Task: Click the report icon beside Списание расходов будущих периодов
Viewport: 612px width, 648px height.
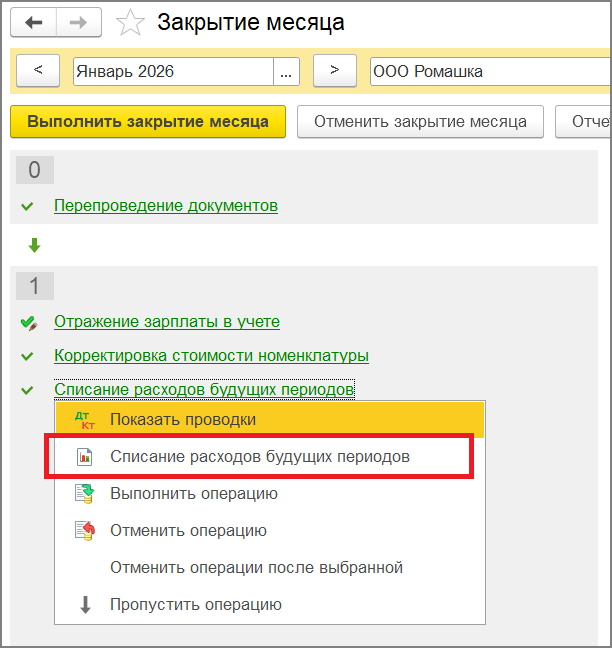Action: tap(85, 457)
